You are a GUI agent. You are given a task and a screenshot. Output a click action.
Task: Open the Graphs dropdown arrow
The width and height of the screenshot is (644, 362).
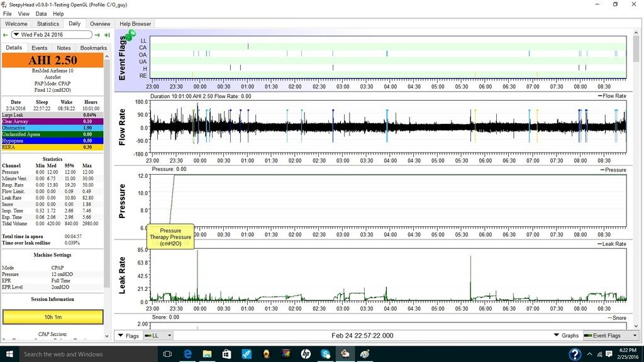point(557,336)
